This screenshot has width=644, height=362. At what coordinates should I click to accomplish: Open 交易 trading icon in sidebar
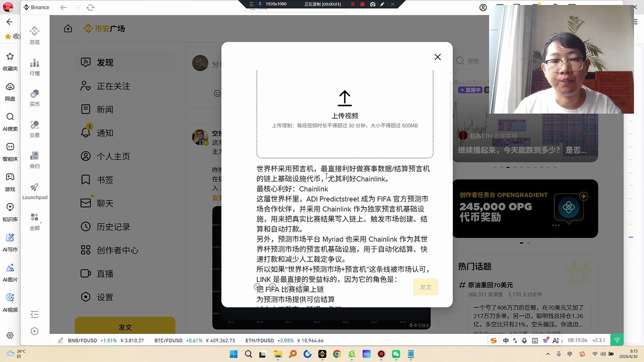35,129
